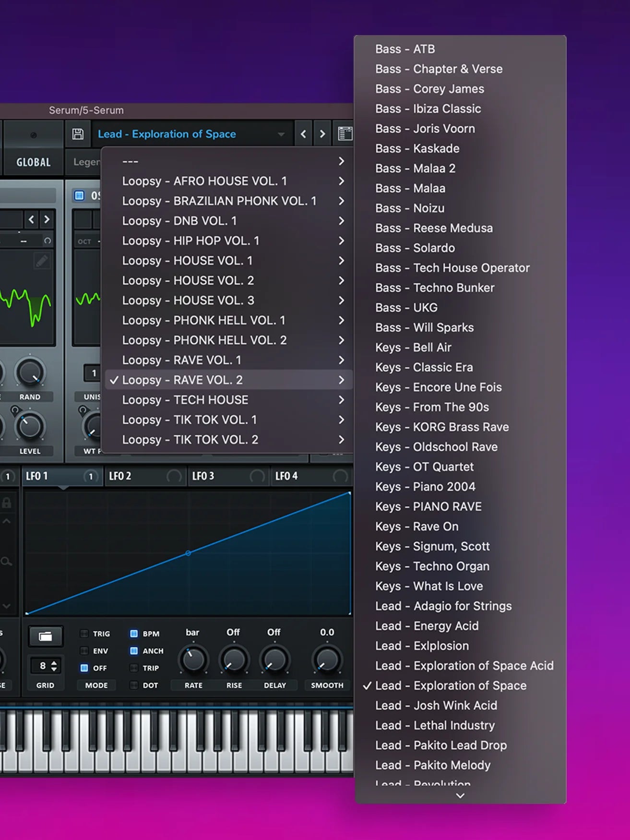This screenshot has width=630, height=840.
Task: Select previous wavetable arrow in oscillator
Action: (31, 219)
